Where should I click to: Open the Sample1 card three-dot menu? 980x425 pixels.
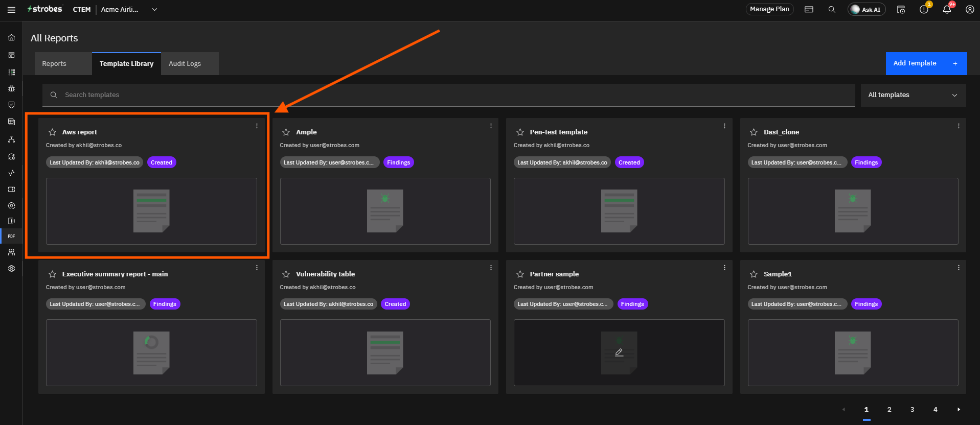click(x=959, y=267)
